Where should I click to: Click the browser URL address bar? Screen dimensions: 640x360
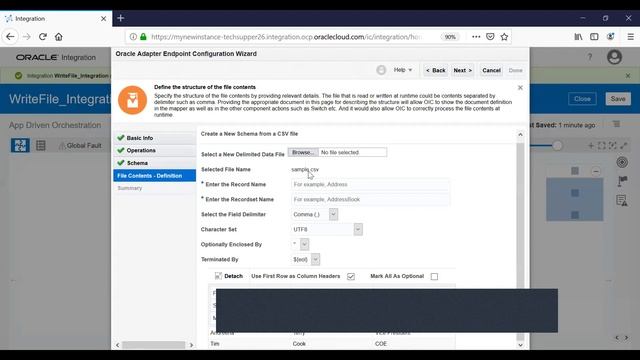[286, 37]
